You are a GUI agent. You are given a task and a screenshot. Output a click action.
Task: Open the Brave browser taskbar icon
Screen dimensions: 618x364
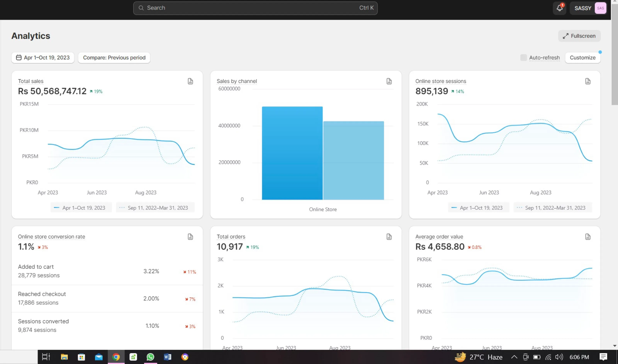pyautogui.click(x=185, y=357)
